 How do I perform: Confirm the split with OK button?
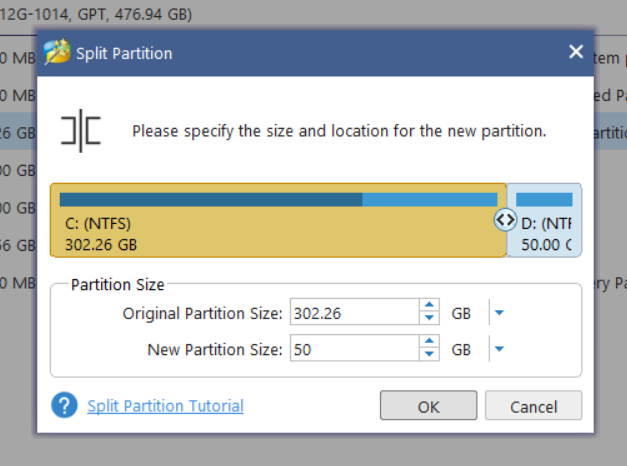tap(428, 406)
